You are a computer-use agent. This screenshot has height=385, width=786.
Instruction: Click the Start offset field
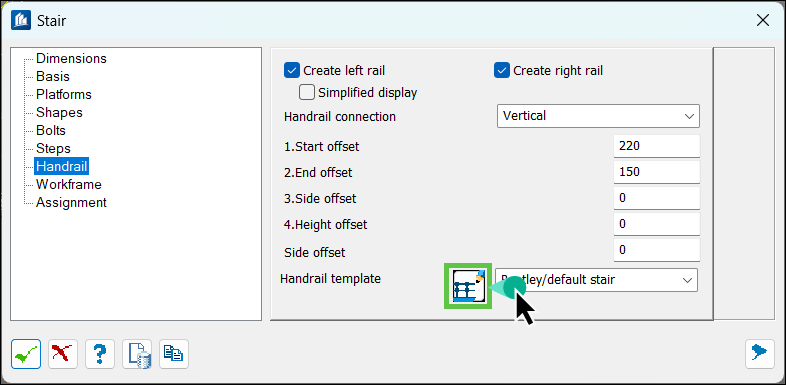point(657,146)
